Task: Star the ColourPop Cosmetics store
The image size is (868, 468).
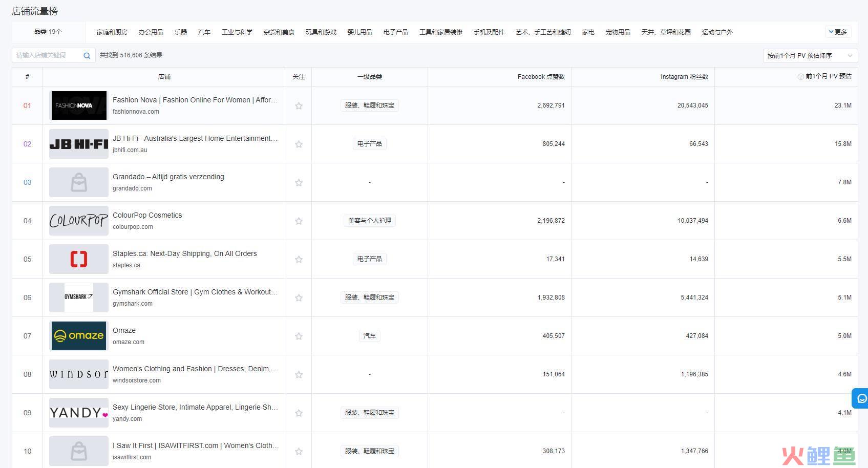Action: (x=299, y=221)
